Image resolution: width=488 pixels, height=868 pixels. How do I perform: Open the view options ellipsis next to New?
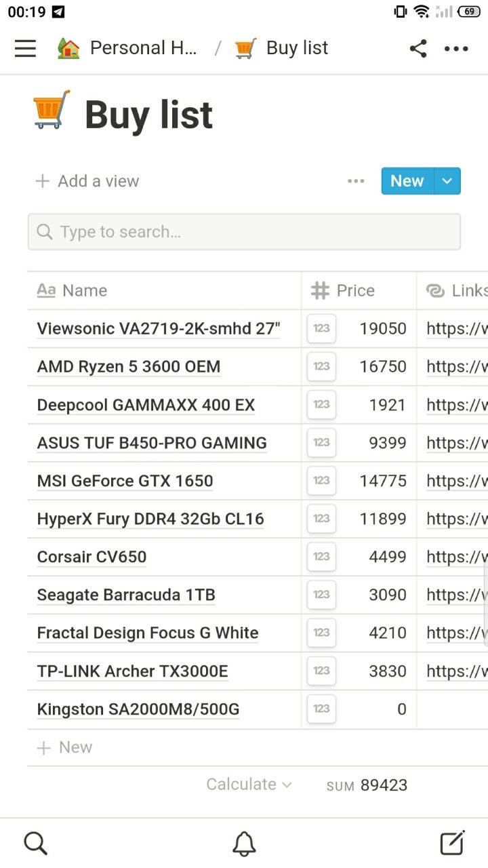(356, 181)
